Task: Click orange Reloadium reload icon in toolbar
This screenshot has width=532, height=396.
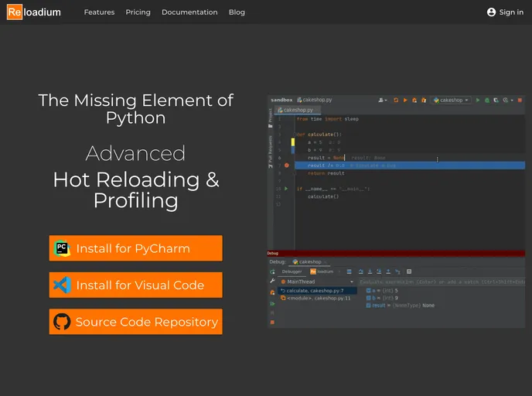Action: pos(396,100)
